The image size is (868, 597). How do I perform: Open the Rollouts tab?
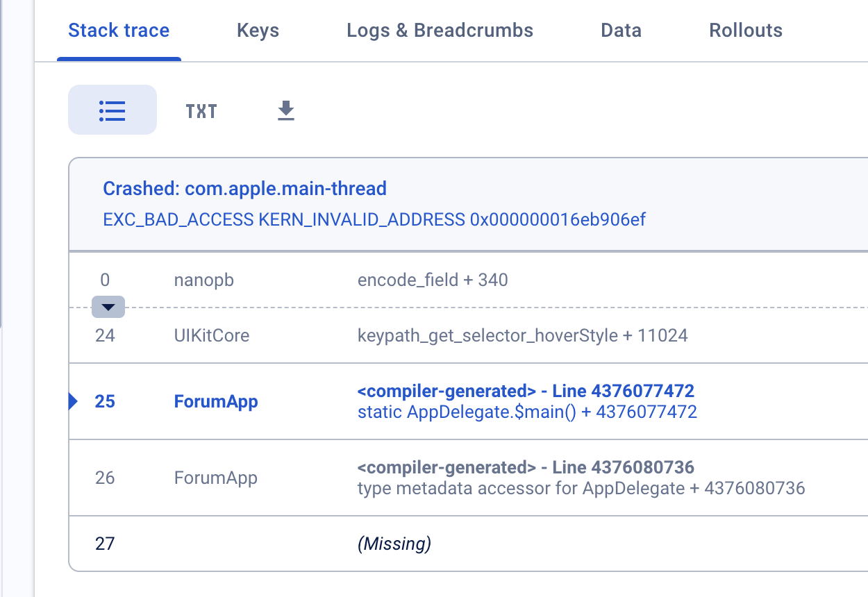click(746, 31)
